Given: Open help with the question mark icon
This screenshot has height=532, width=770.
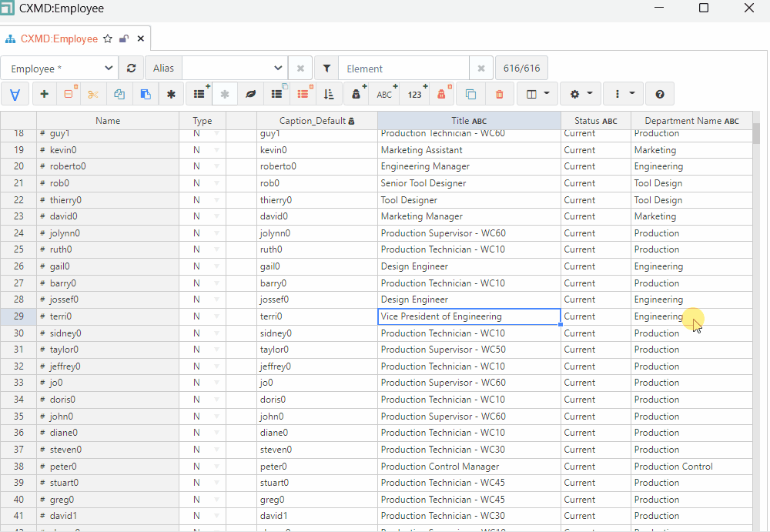Looking at the screenshot, I should pyautogui.click(x=660, y=94).
